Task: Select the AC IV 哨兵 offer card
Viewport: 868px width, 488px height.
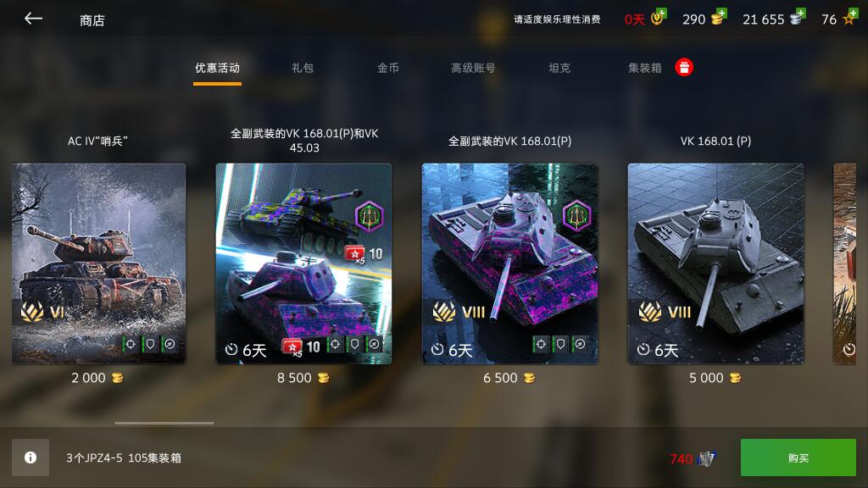Action: (x=98, y=263)
